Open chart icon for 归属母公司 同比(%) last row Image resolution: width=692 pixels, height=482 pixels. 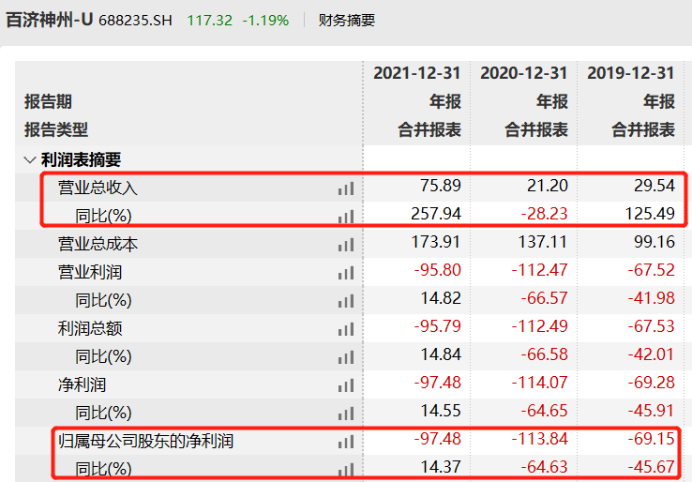click(x=346, y=470)
